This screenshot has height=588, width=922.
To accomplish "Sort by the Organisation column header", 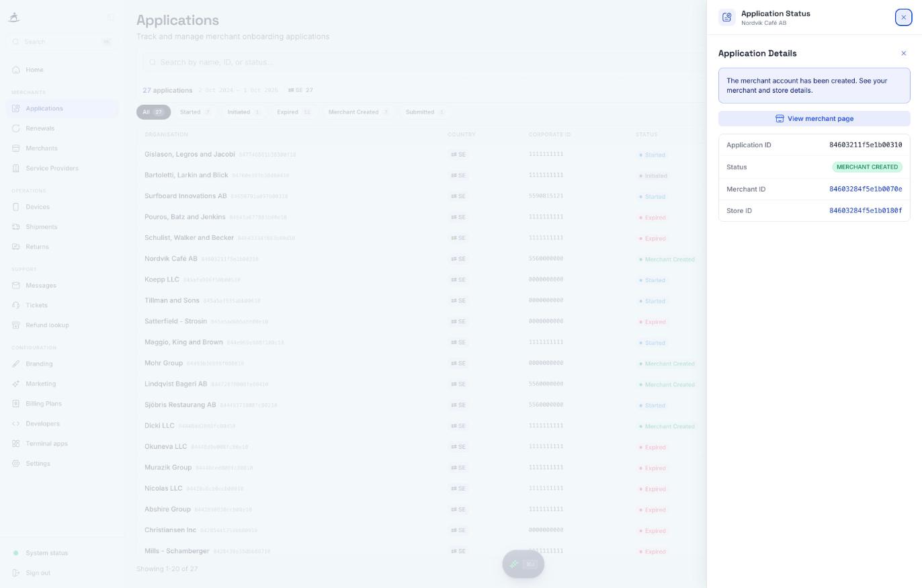I will tap(166, 134).
